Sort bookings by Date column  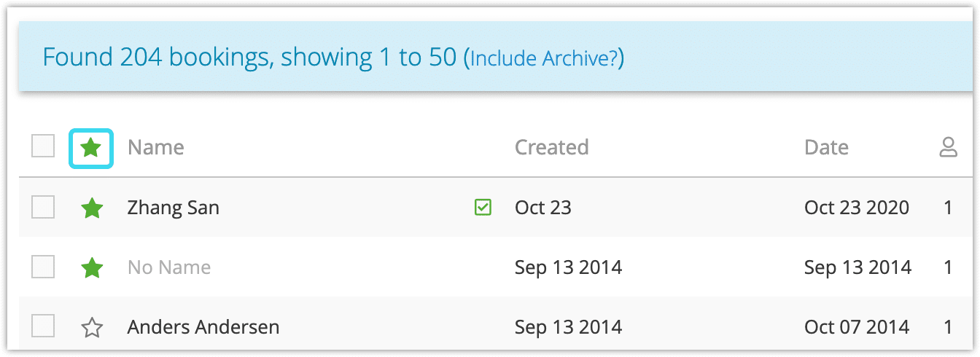pos(826,147)
